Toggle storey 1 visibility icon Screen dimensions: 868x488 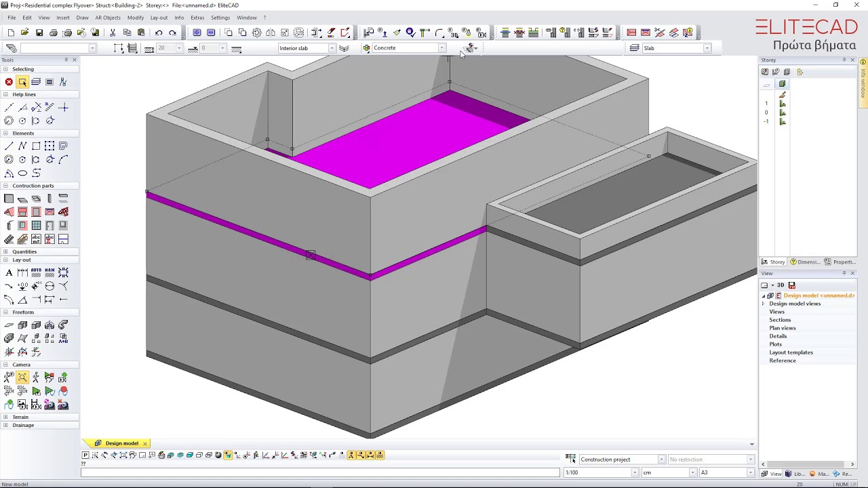[783, 104]
